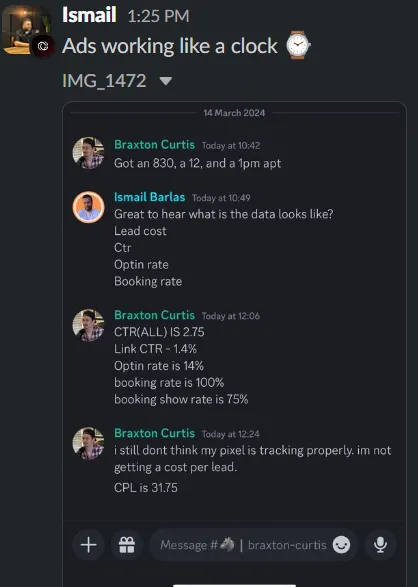Viewport: 418px width, 587px height.
Task: Click the plus attachment button
Action: pyautogui.click(x=89, y=545)
